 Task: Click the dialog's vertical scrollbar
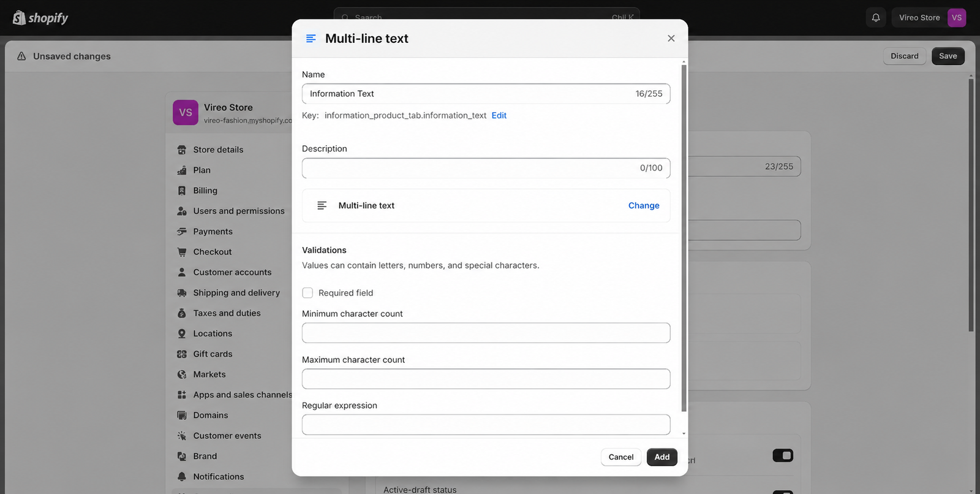(x=684, y=238)
